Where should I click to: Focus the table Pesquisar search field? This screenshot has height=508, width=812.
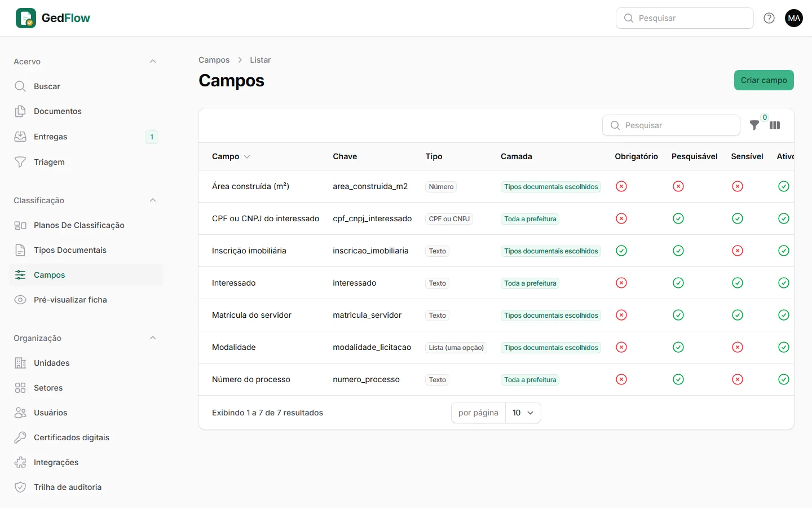point(671,125)
